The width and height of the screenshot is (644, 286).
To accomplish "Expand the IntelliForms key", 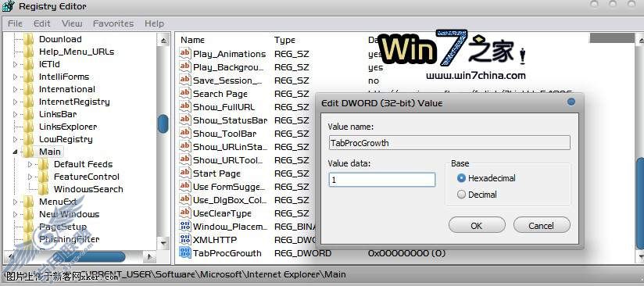I will [x=15, y=77].
